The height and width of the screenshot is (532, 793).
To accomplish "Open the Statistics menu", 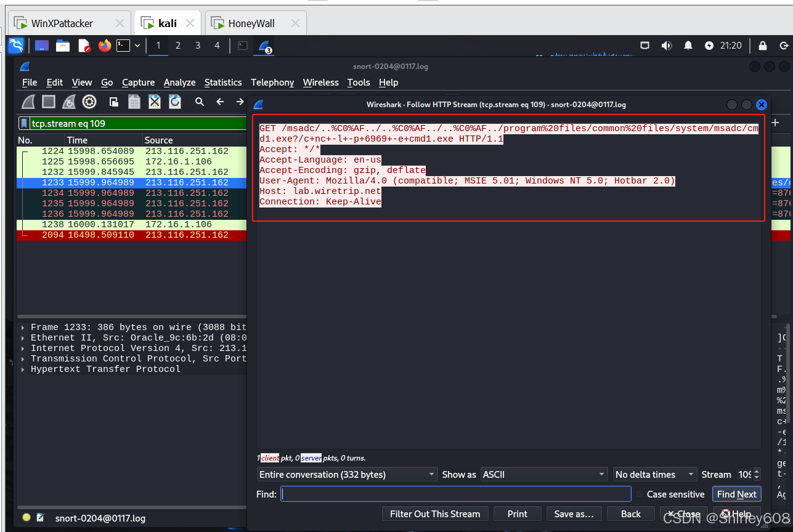I will click(223, 83).
